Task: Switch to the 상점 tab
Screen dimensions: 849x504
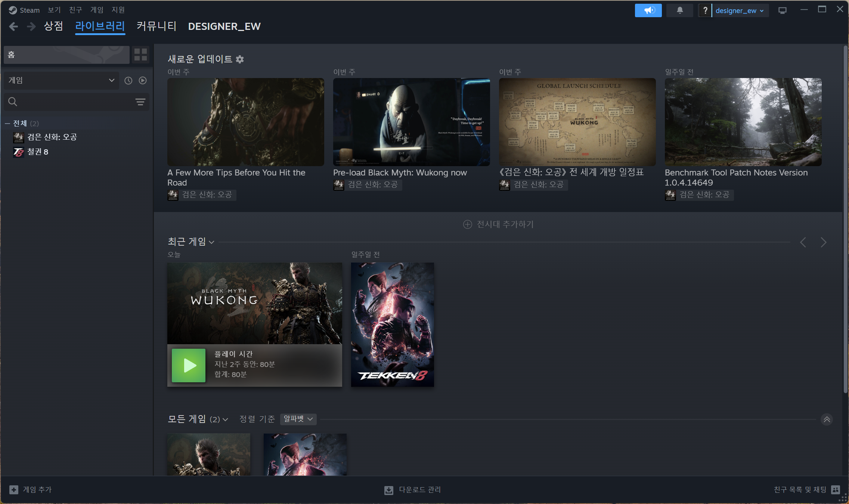Action: coord(53,26)
